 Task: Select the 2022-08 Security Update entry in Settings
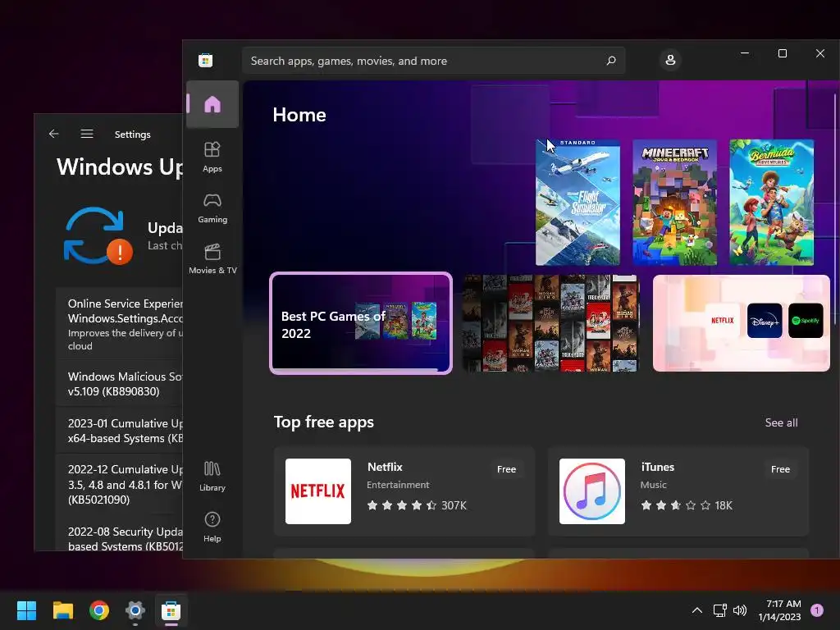pyautogui.click(x=119, y=536)
